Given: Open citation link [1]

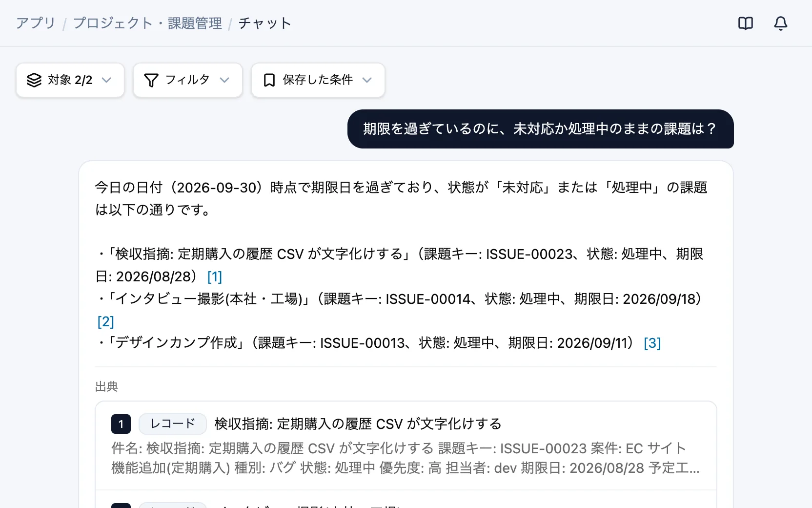Looking at the screenshot, I should point(215,276).
